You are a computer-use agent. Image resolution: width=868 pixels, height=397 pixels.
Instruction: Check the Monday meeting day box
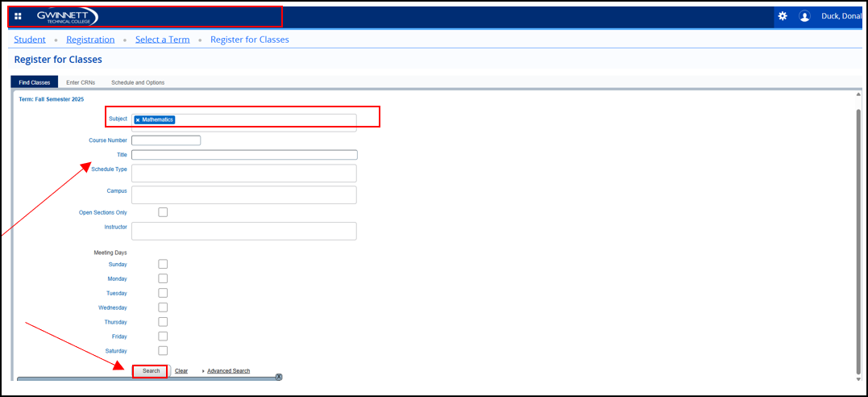(x=163, y=278)
